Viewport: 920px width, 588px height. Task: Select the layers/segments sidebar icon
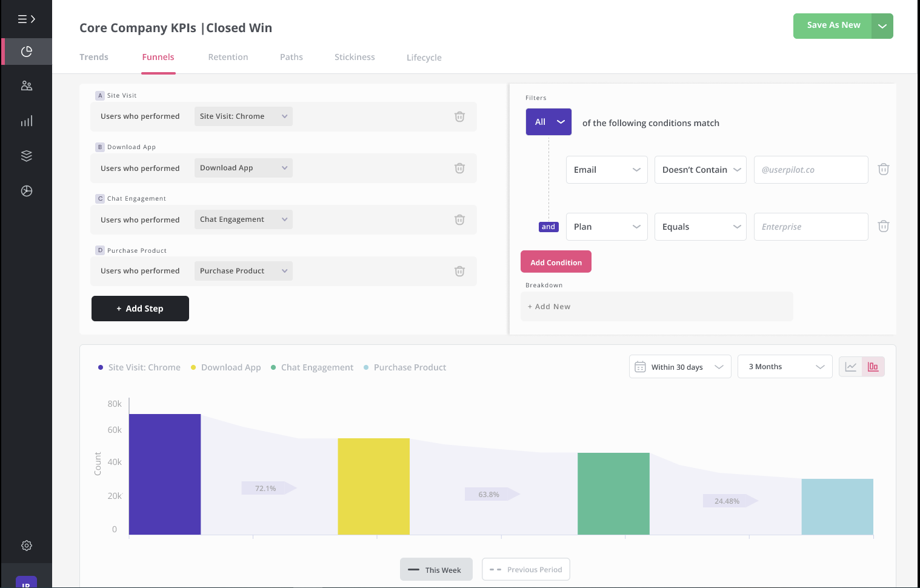(x=26, y=155)
